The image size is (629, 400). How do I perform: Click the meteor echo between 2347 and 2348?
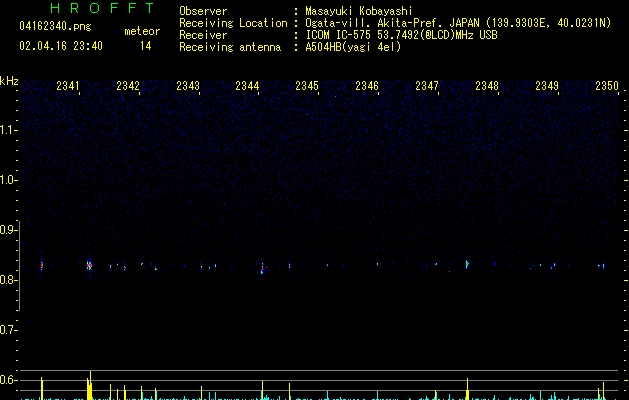coord(467,264)
